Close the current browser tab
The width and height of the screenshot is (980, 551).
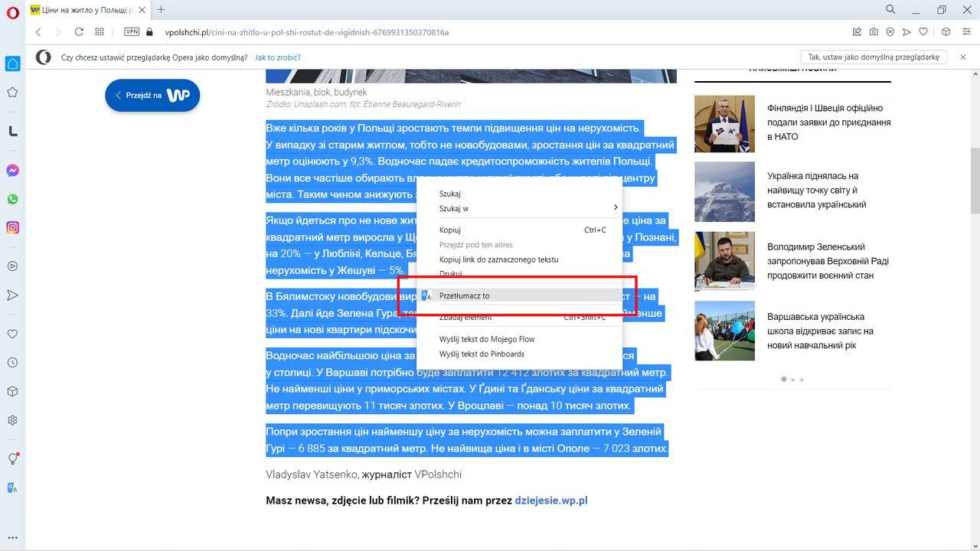tap(141, 10)
